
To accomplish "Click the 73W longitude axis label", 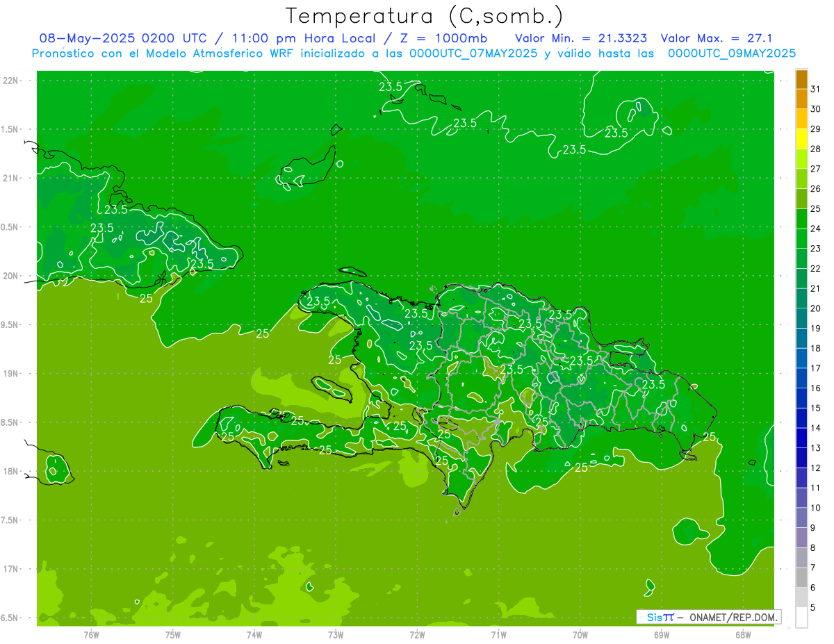I will coord(336,635).
